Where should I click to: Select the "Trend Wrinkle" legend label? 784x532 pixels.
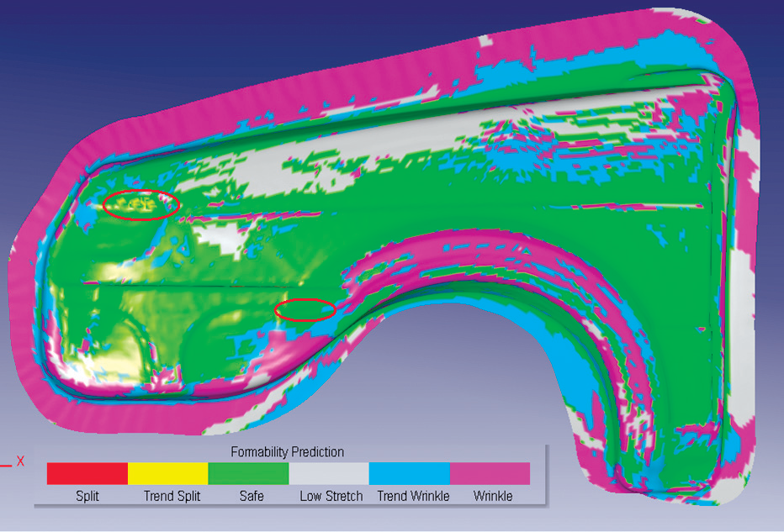(x=412, y=497)
